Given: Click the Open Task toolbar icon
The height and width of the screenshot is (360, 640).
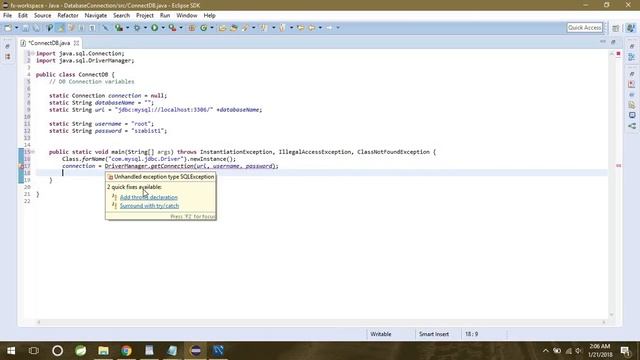Looking at the screenshot, I should pyautogui.click(x=233, y=28).
